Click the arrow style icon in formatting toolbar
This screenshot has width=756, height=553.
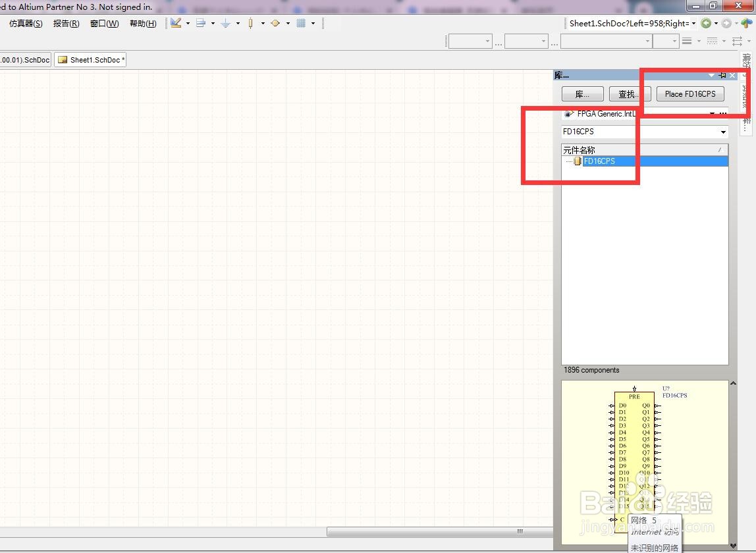pos(737,41)
